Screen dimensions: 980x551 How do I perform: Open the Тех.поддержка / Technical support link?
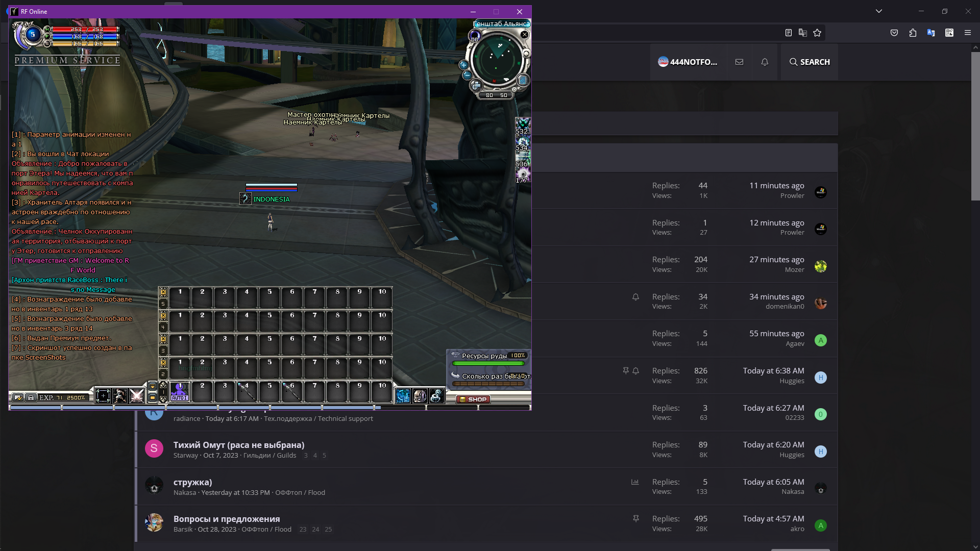click(x=318, y=419)
